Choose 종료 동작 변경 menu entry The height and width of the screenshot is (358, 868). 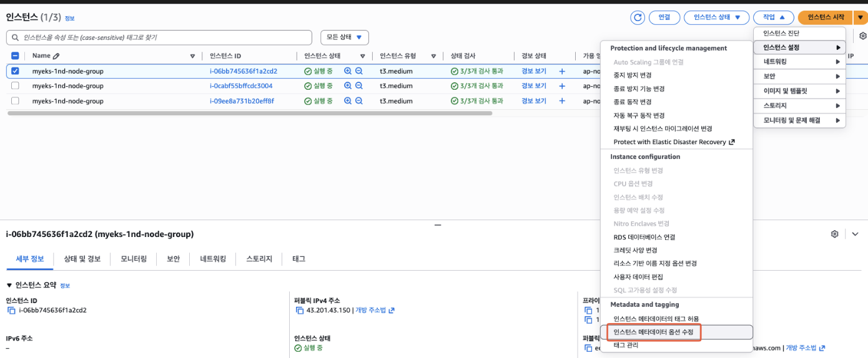click(x=676, y=102)
